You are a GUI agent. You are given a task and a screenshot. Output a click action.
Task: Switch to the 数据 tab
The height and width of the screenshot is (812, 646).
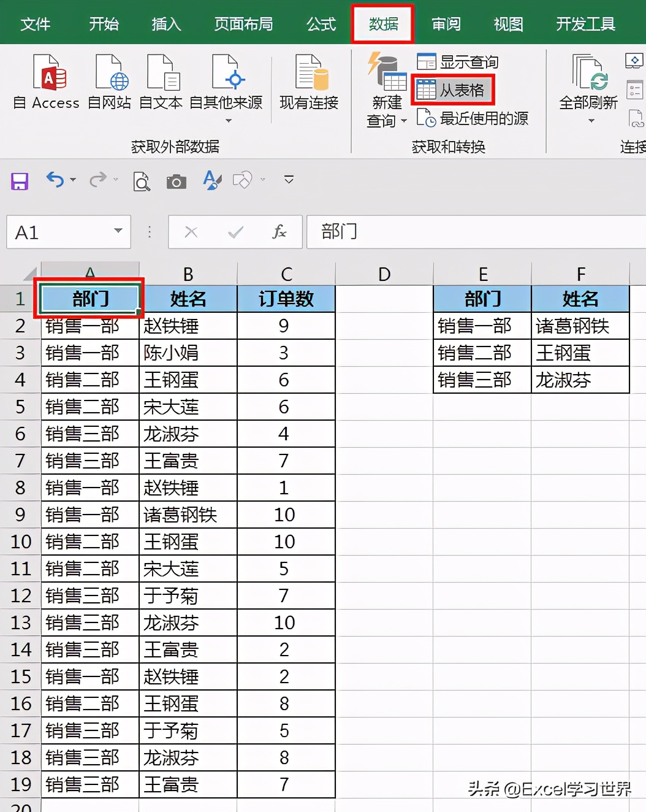tap(383, 23)
